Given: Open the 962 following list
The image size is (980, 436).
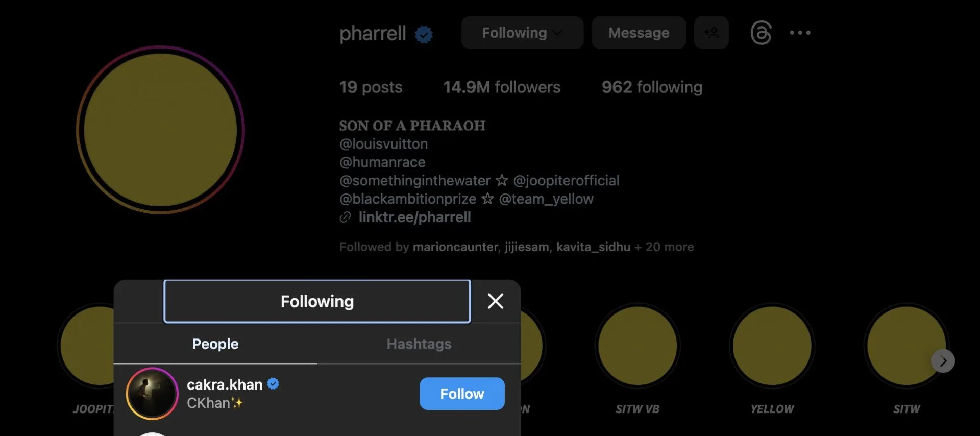Looking at the screenshot, I should [x=652, y=87].
